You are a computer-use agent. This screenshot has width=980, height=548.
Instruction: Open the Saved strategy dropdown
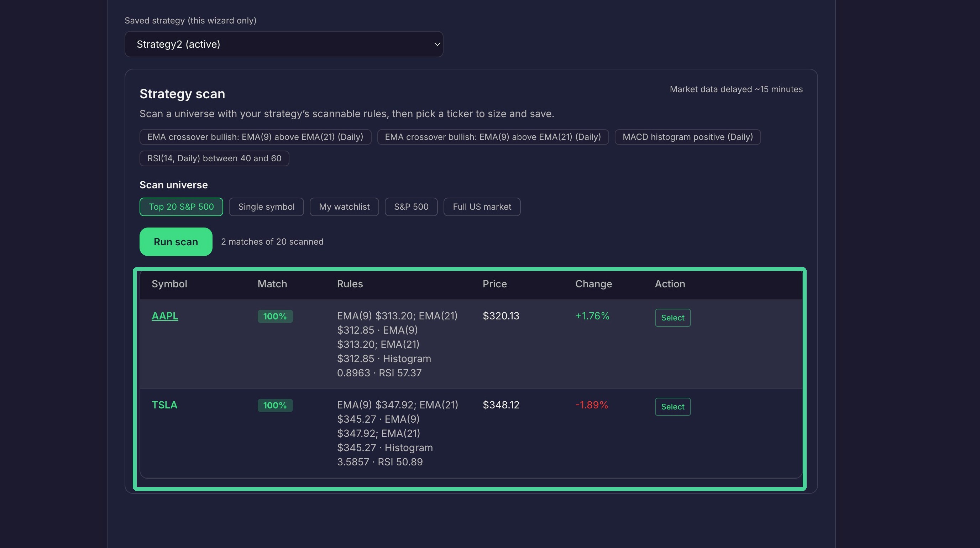pos(284,44)
